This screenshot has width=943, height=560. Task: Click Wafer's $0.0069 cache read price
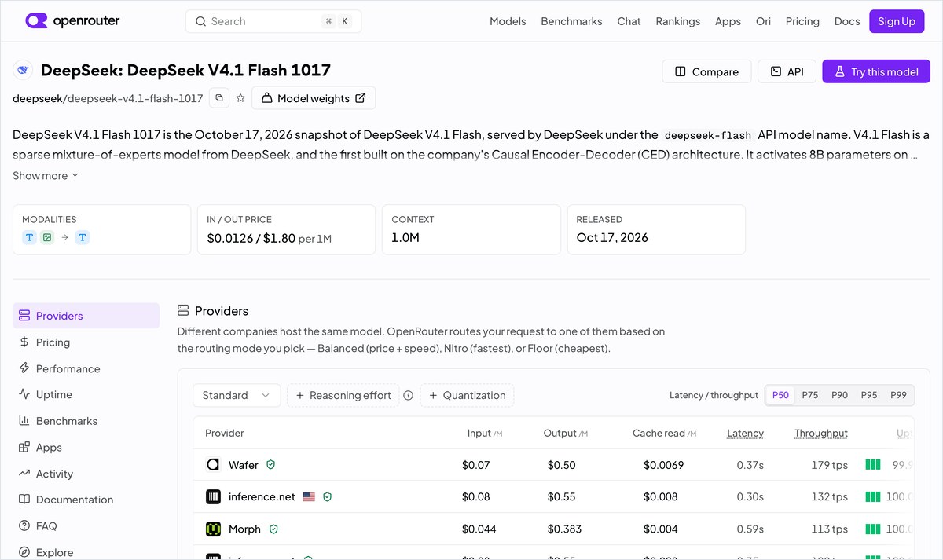click(x=663, y=465)
